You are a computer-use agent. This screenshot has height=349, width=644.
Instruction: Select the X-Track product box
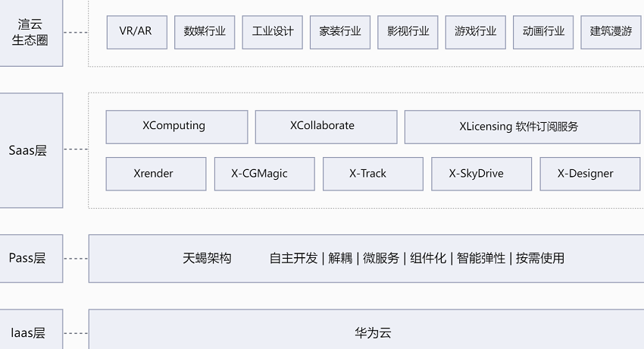coord(373,174)
